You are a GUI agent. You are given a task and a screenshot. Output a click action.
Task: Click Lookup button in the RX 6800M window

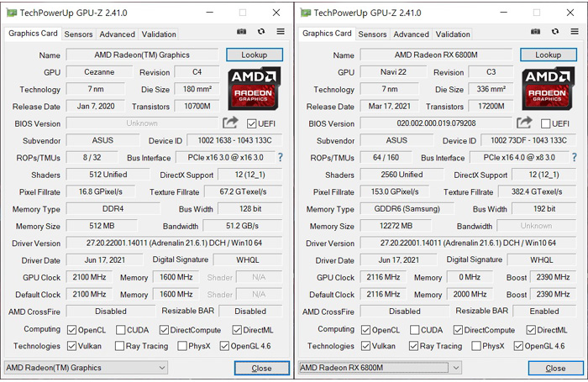point(549,55)
